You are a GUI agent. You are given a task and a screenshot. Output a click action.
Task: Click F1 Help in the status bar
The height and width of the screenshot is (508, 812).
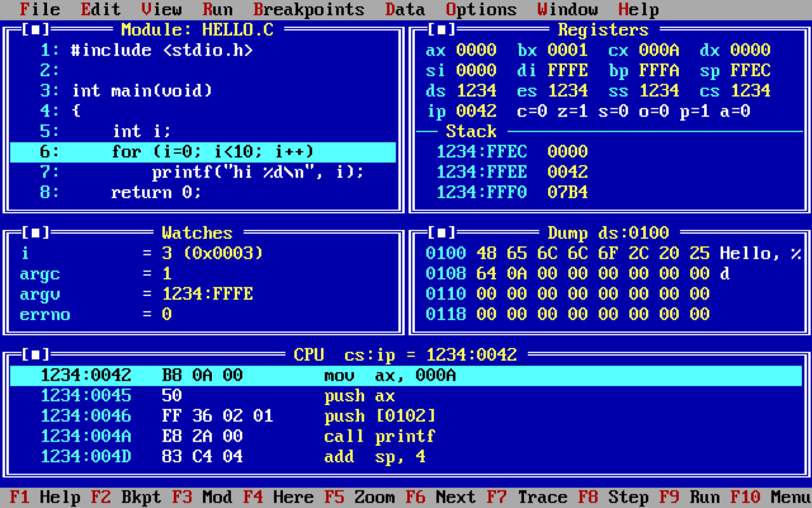(45, 498)
